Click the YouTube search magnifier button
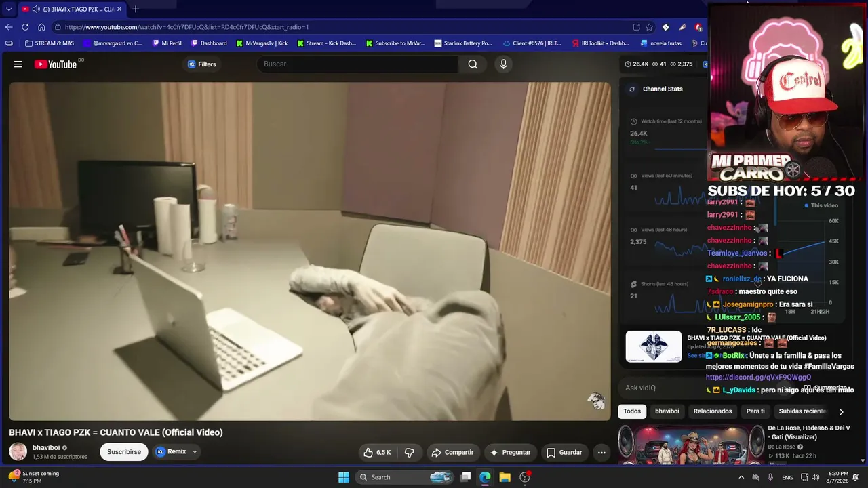This screenshot has width=868, height=488. [473, 64]
